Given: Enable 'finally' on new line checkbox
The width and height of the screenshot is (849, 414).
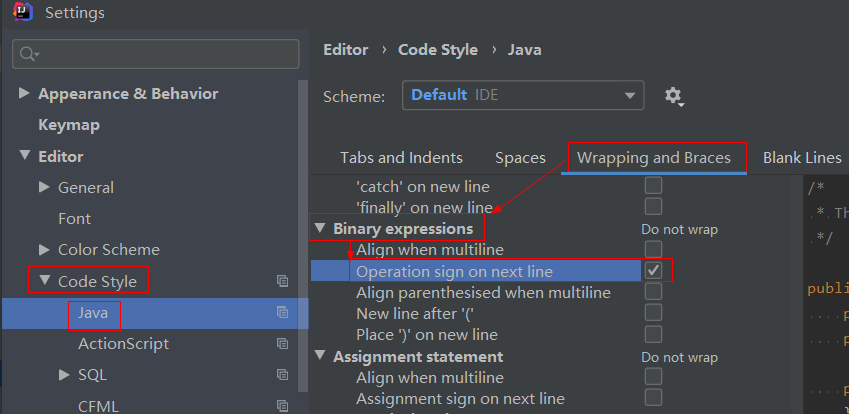Looking at the screenshot, I should [x=654, y=207].
